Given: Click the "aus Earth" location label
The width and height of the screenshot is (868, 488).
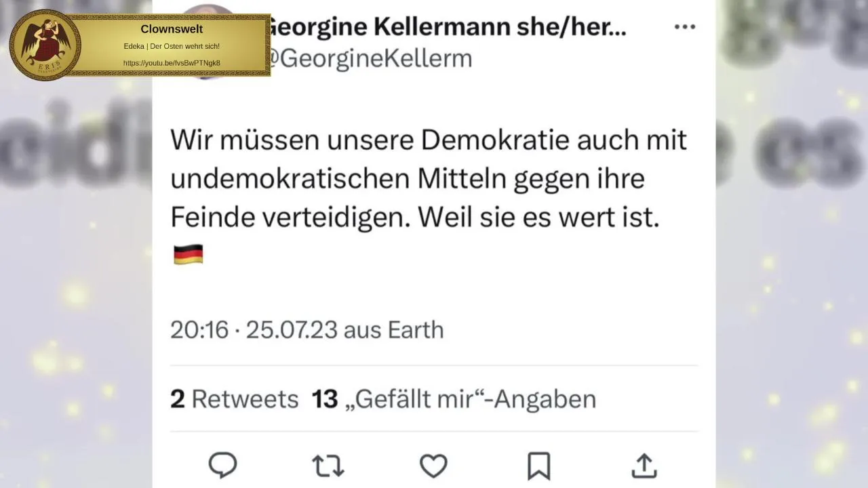Looking at the screenshot, I should click(x=394, y=330).
